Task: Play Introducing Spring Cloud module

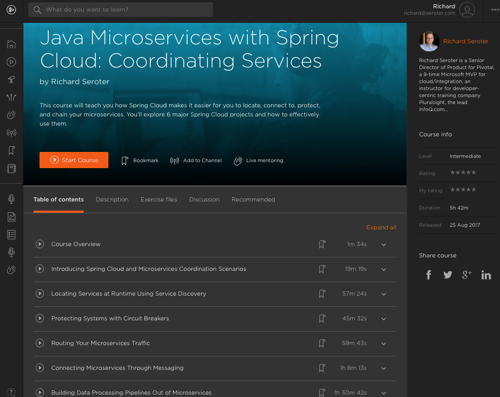Action: (x=40, y=269)
